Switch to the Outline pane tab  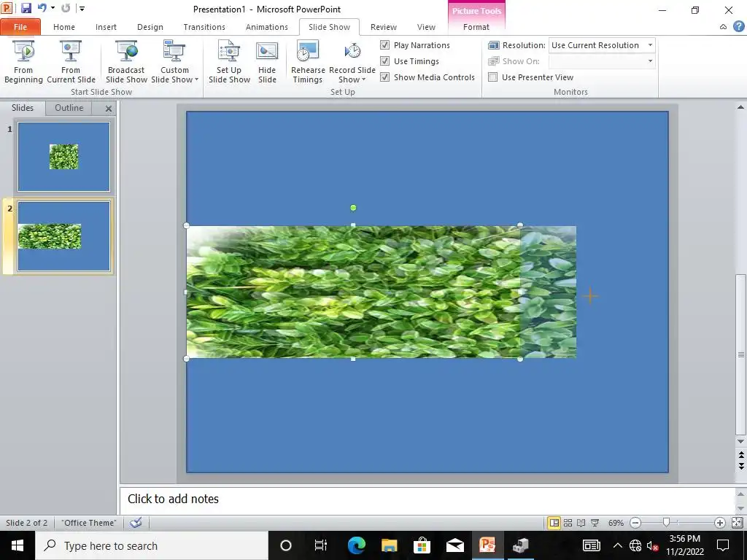[69, 108]
